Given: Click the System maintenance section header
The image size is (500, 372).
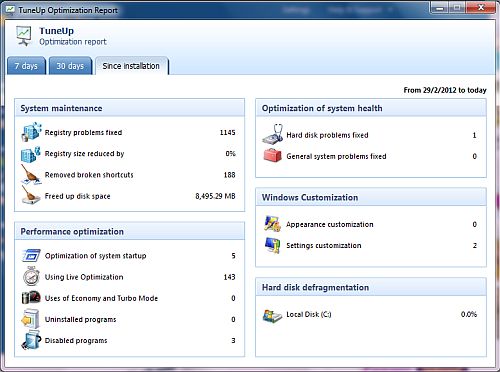Looking at the screenshot, I should pos(130,108).
